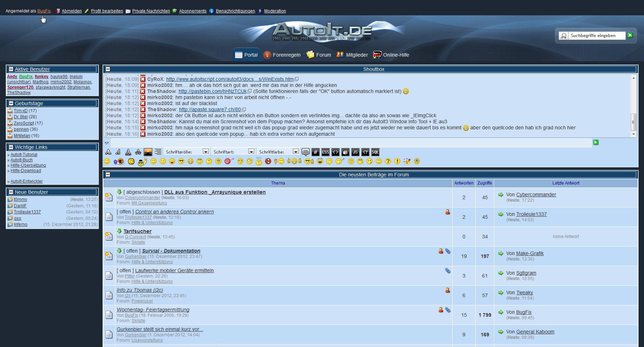Toggle bold text formatting
Screen dimensions: 644x347
tap(108, 152)
